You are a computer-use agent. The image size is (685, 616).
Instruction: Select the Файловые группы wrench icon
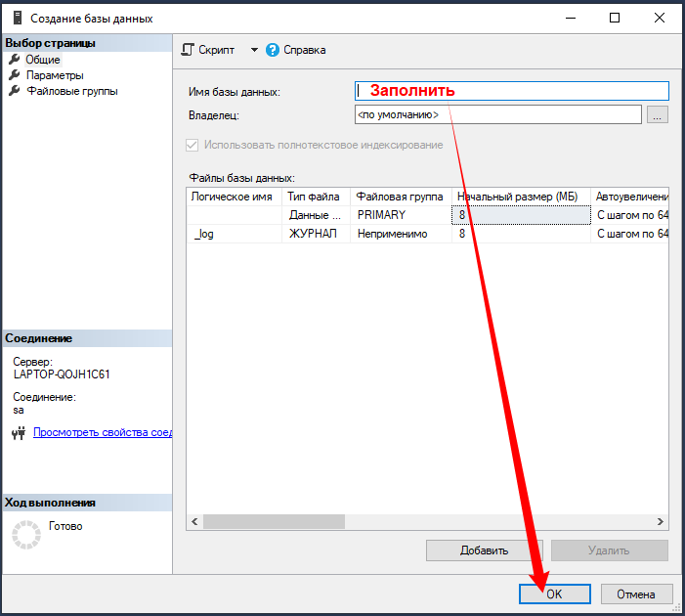point(15,91)
